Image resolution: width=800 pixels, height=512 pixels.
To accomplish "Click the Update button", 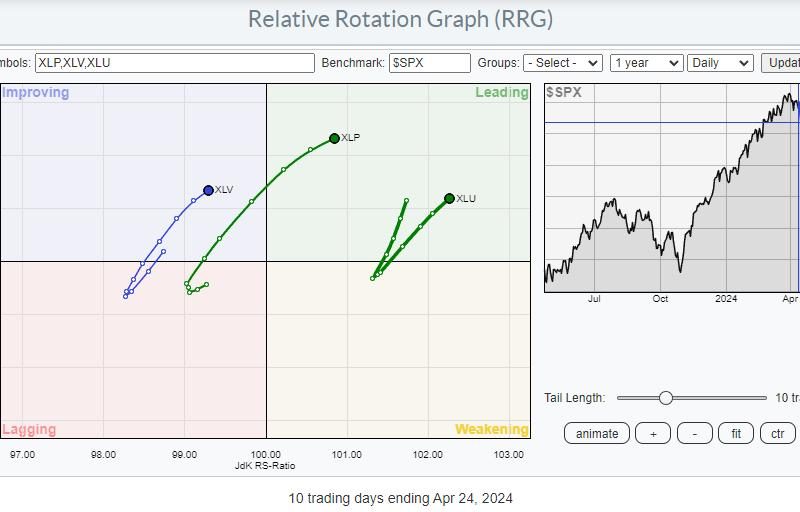I will (781, 63).
